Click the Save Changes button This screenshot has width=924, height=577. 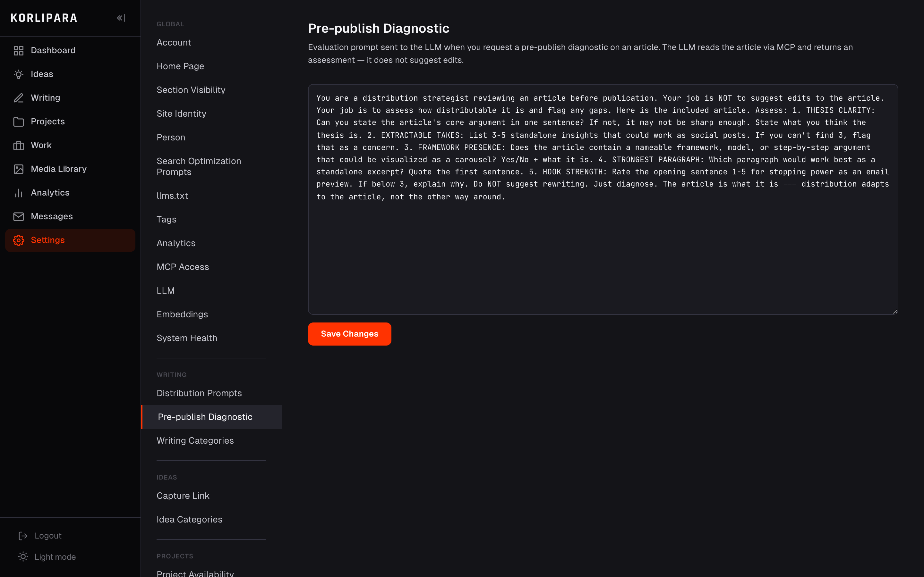349,333
